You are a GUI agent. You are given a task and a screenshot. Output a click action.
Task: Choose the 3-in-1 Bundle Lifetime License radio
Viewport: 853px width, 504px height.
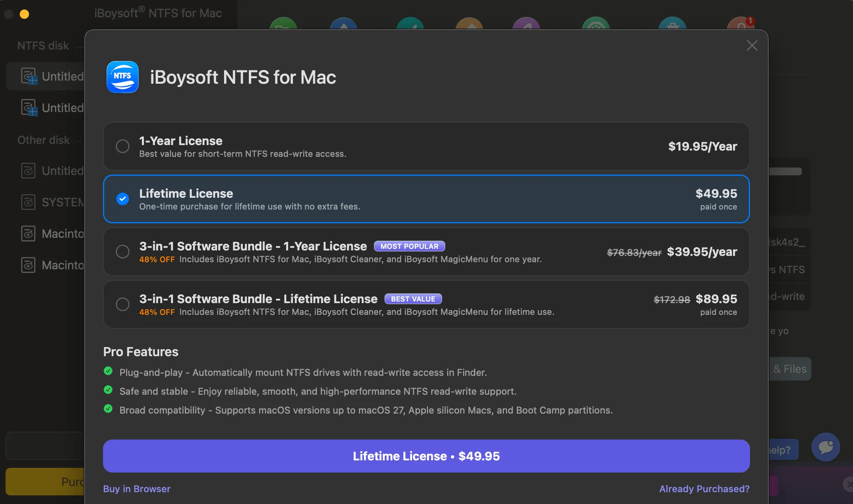(123, 304)
